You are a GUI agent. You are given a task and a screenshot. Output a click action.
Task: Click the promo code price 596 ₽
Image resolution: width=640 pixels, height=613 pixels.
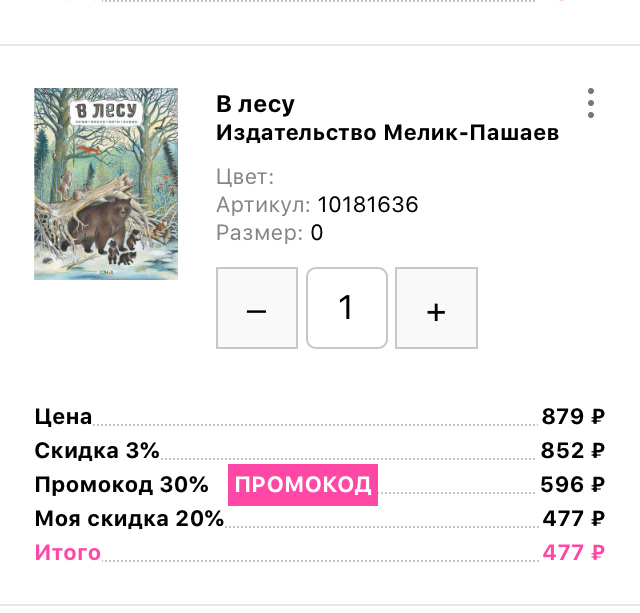coord(573,485)
